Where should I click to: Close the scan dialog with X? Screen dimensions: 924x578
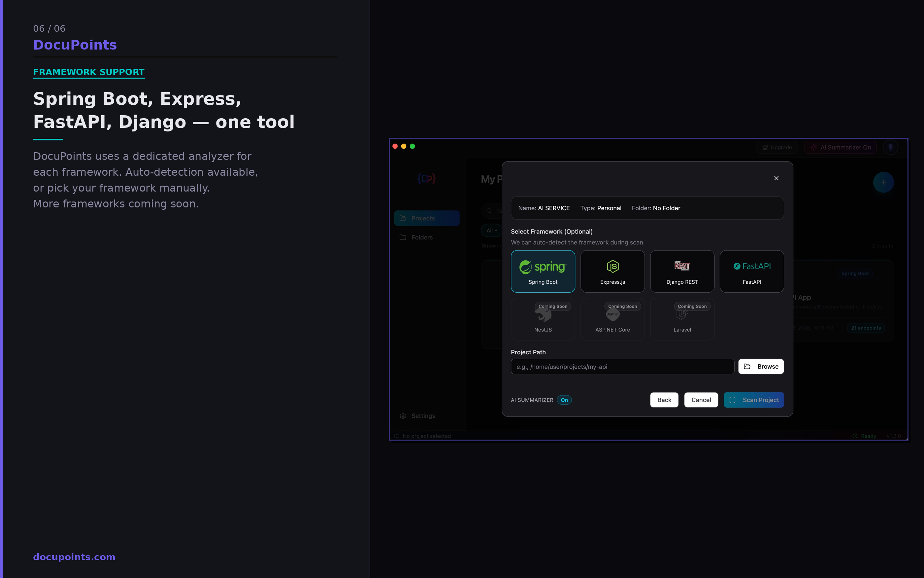click(776, 178)
